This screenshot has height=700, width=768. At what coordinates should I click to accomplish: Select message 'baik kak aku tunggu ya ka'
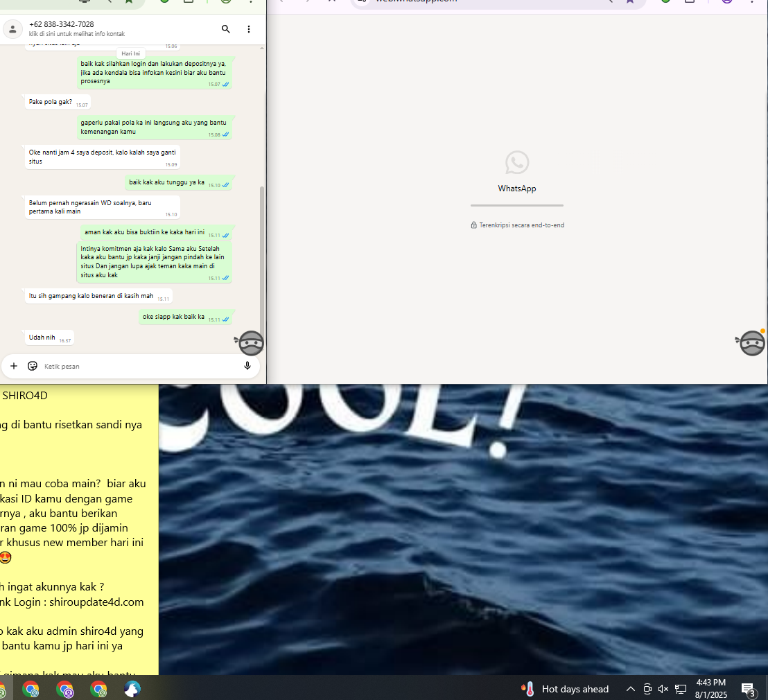coord(179,182)
